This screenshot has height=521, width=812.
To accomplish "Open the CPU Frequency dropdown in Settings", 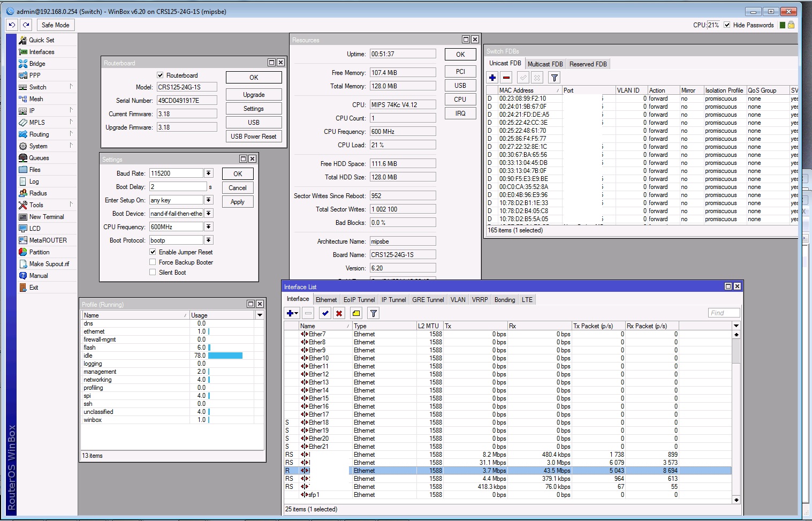I will click(x=209, y=227).
